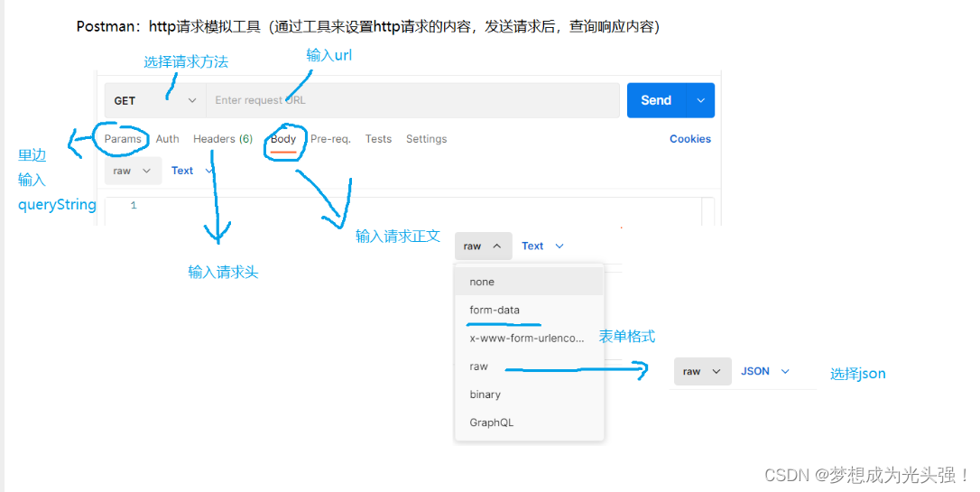Viewport: 980px width, 492px height.
Task: Open the raw body type dropdown under Params
Action: [133, 171]
